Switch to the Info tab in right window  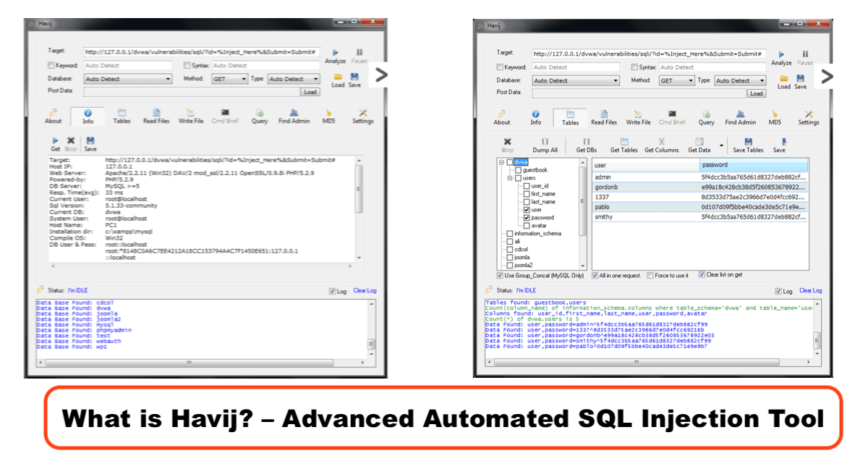coord(536,118)
